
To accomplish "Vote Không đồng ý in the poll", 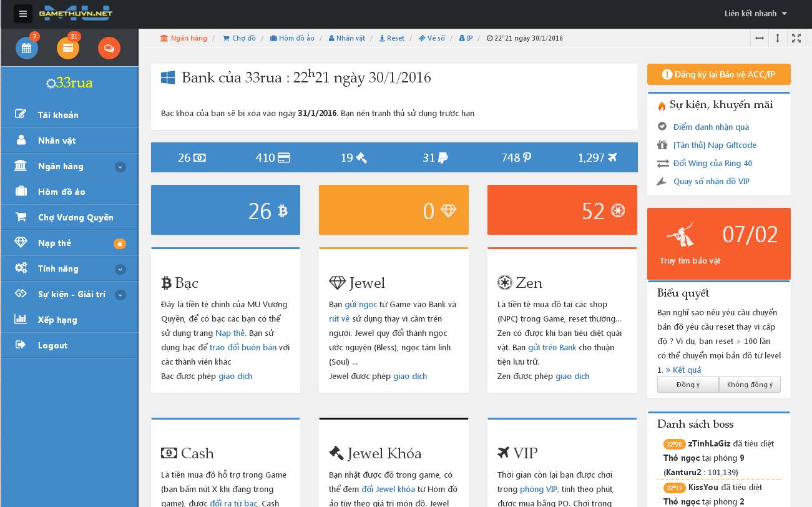I will coord(750,385).
